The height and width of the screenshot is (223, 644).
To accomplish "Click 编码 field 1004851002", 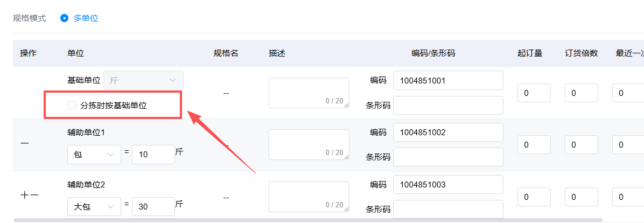I will tap(448, 133).
